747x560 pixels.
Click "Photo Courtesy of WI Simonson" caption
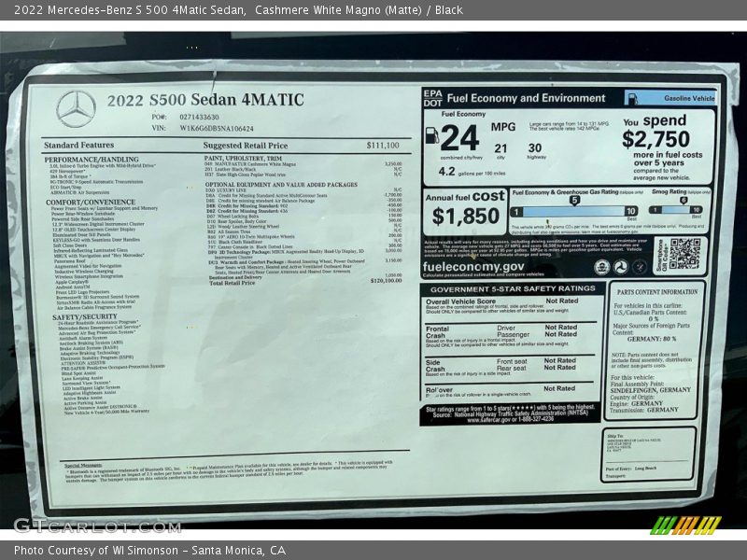click(96, 551)
